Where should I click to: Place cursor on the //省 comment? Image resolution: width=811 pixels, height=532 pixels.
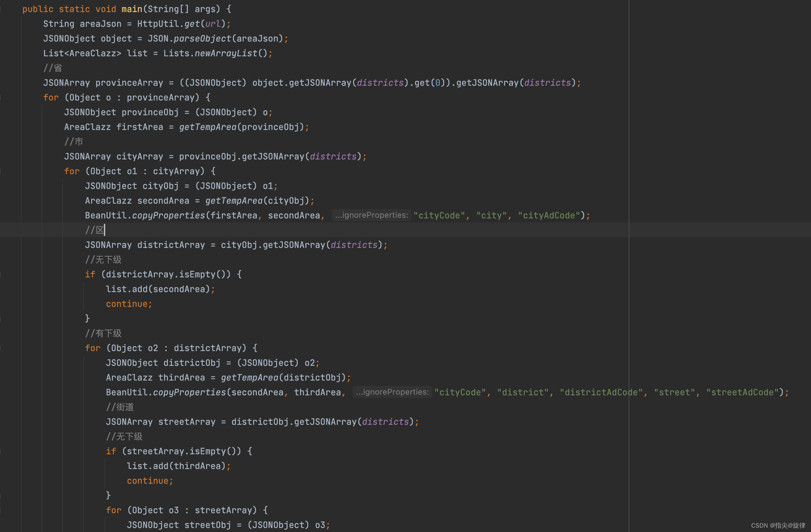point(53,68)
